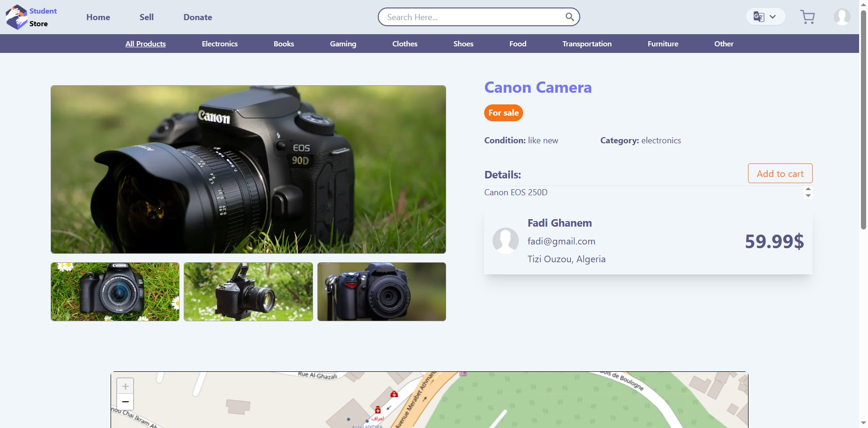Click the Add to cart button

(780, 173)
